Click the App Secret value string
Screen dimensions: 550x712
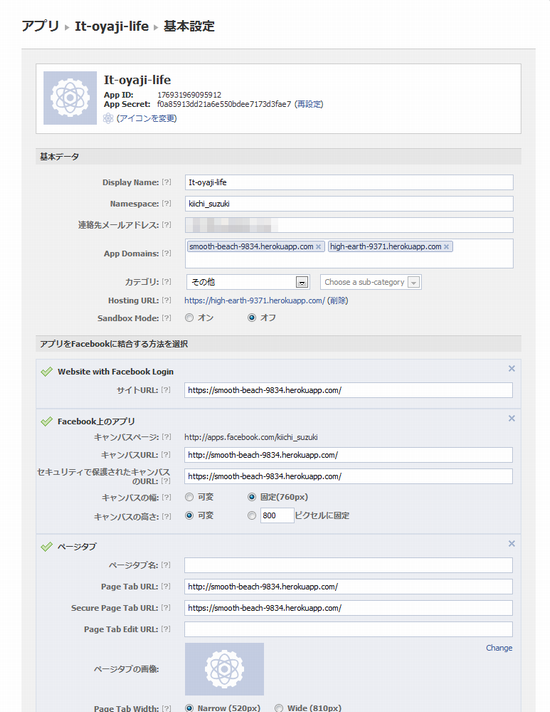click(x=224, y=104)
